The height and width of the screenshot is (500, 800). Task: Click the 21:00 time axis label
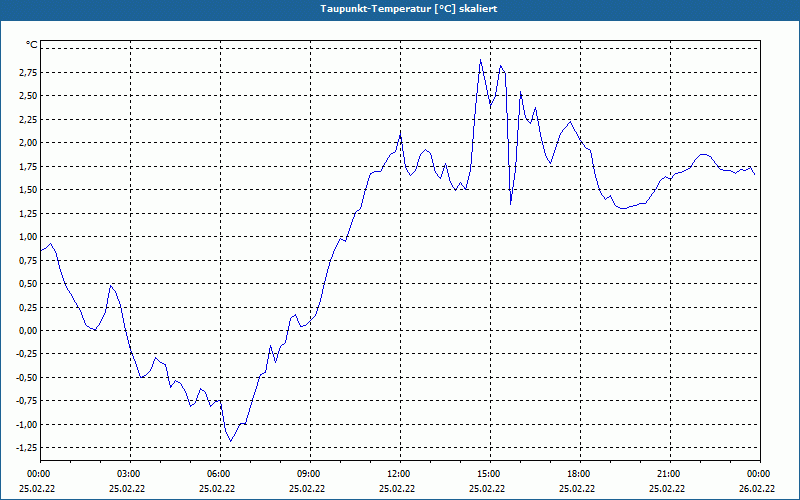pos(670,474)
